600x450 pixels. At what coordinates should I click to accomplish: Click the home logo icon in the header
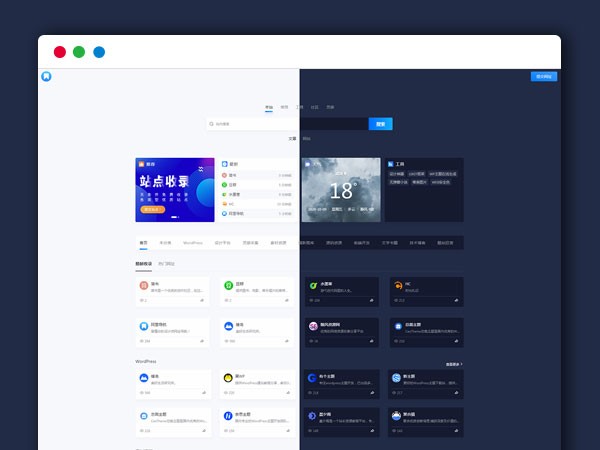(46, 76)
